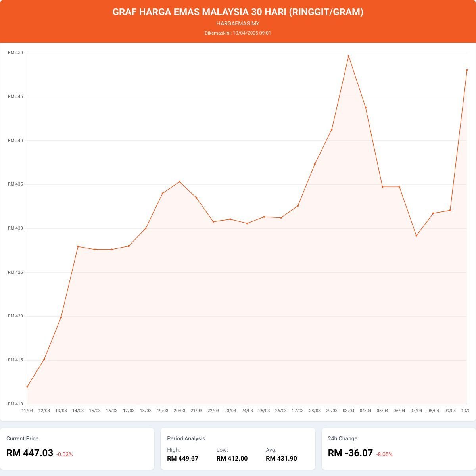This screenshot has height=476, width=476.
Task: Select the data point at 14/03
Action: [x=78, y=246]
